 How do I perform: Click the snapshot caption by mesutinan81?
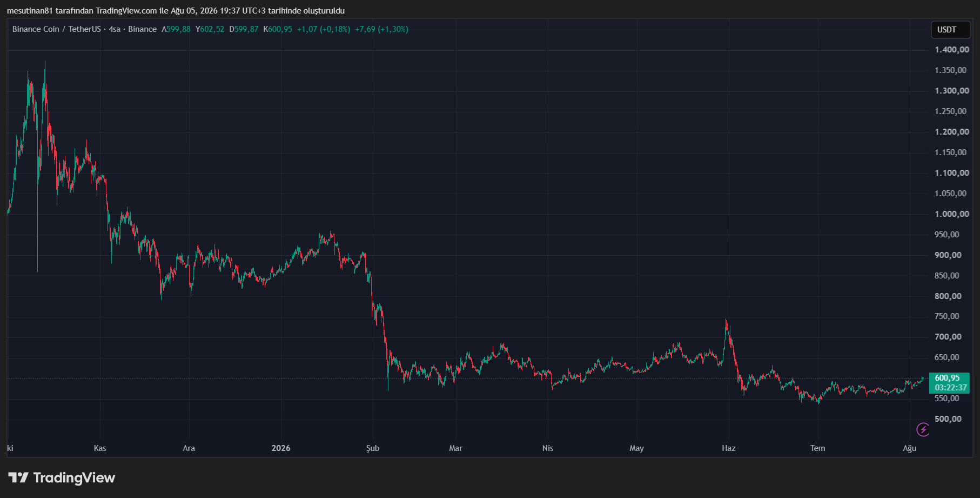[x=176, y=11]
